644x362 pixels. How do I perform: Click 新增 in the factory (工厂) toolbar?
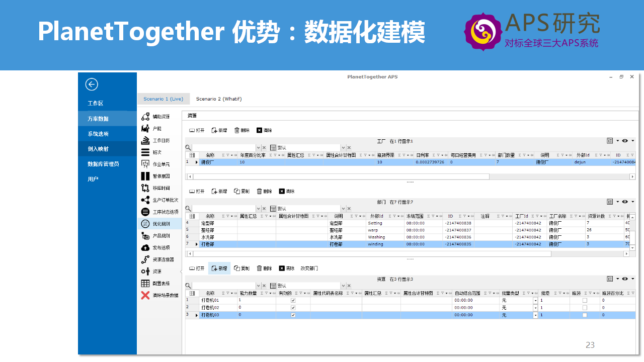(219, 130)
